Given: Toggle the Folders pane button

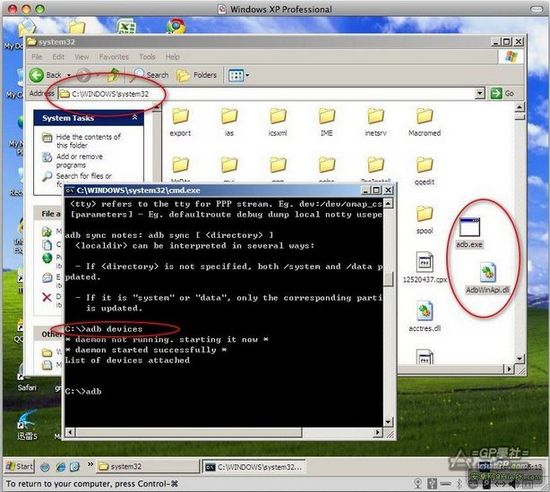Looking at the screenshot, I should point(196,75).
